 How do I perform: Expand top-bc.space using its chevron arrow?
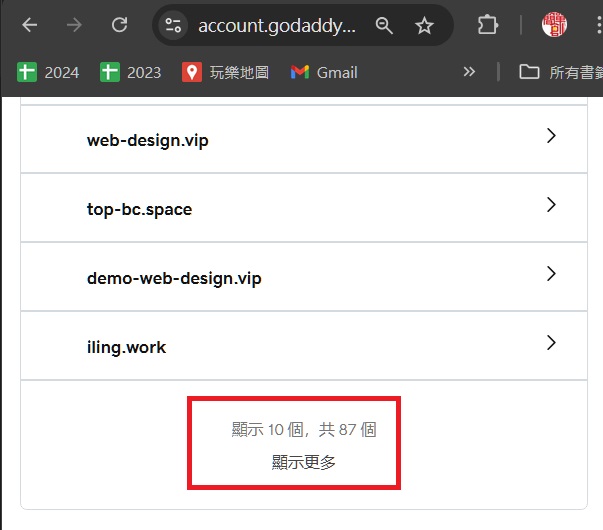tap(551, 206)
